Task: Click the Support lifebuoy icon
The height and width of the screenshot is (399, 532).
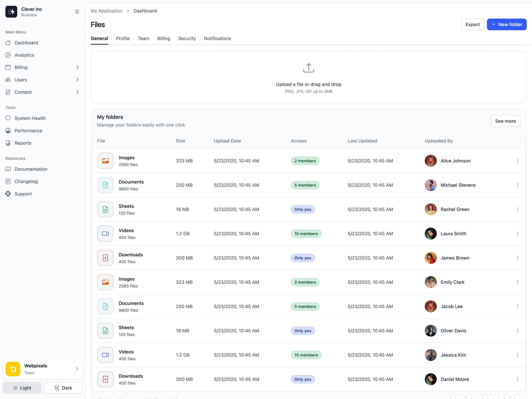Action: click(x=8, y=194)
